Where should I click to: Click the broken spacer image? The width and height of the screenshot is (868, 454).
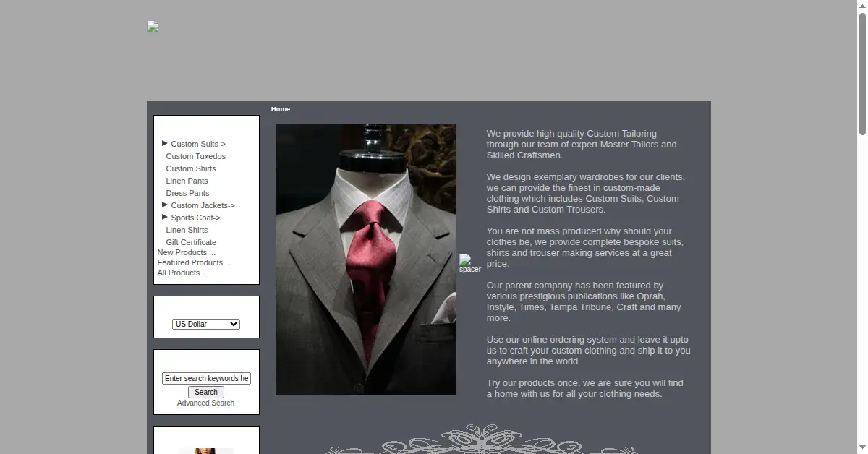pos(469,264)
